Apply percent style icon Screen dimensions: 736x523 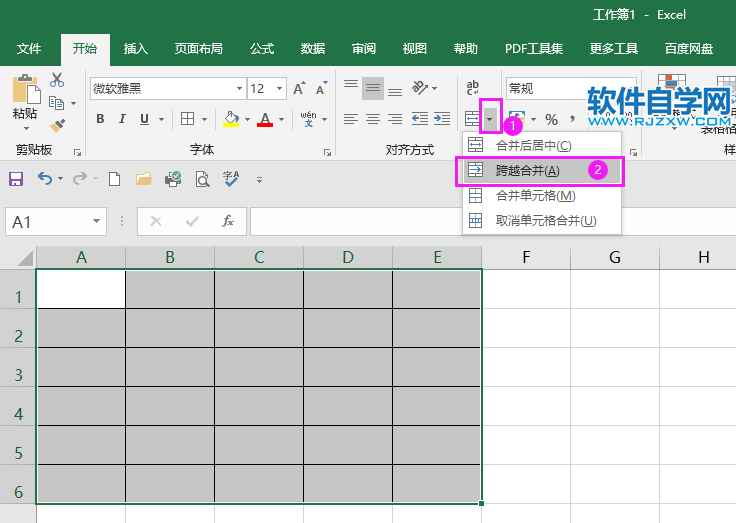pyautogui.click(x=552, y=120)
